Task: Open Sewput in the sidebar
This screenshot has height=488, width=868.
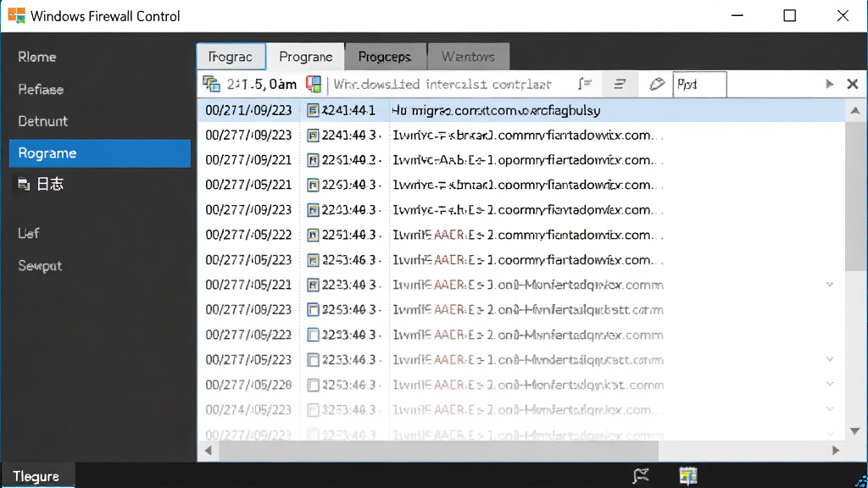Action: click(40, 265)
